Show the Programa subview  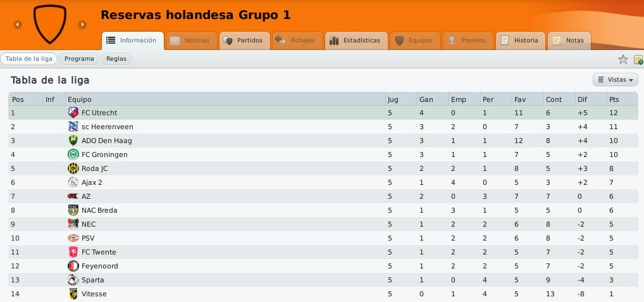(x=79, y=59)
